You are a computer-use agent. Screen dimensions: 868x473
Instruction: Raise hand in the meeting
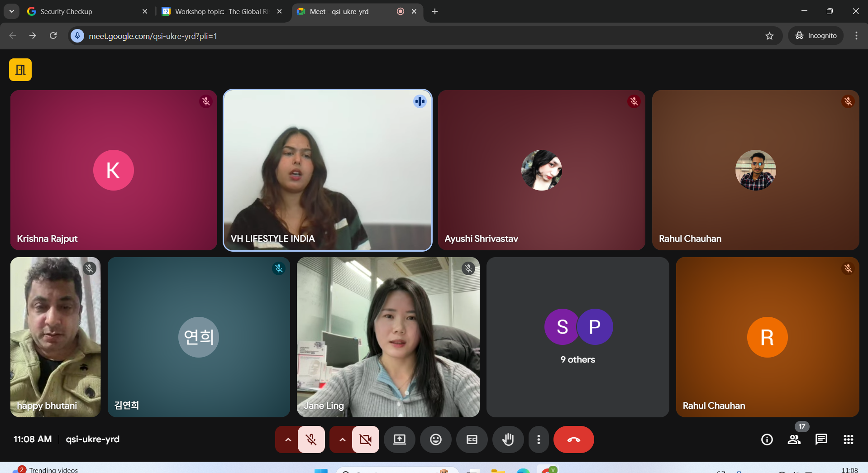(508, 440)
